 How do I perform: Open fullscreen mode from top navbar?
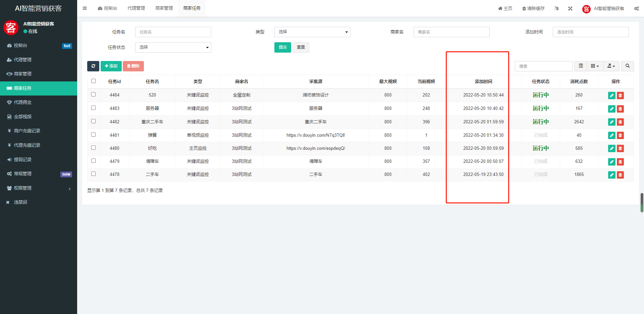pyautogui.click(x=570, y=8)
